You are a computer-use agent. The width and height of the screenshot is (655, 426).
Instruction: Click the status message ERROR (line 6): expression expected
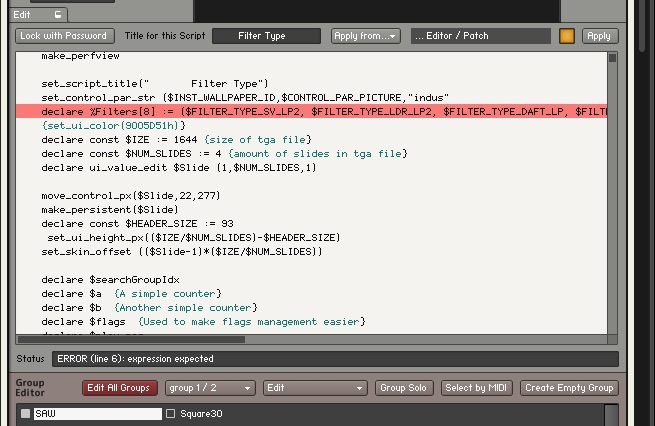[x=135, y=359]
